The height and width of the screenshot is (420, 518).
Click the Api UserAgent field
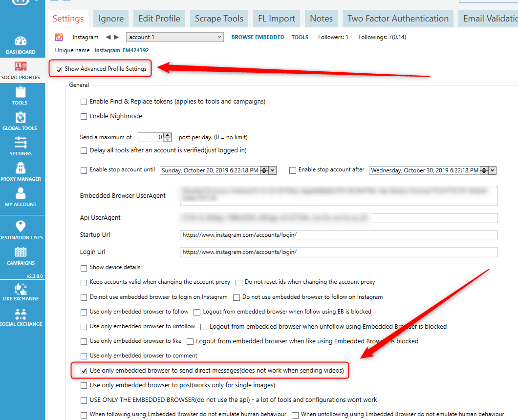point(339,218)
